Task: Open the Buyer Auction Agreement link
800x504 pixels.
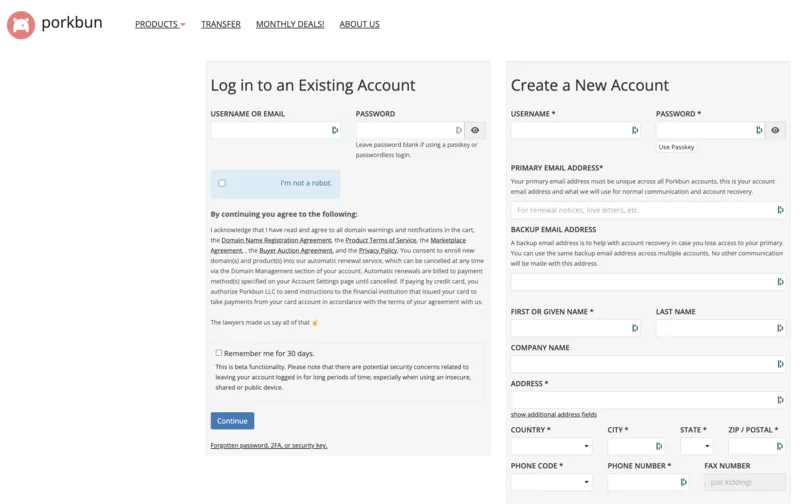Action: click(x=296, y=250)
